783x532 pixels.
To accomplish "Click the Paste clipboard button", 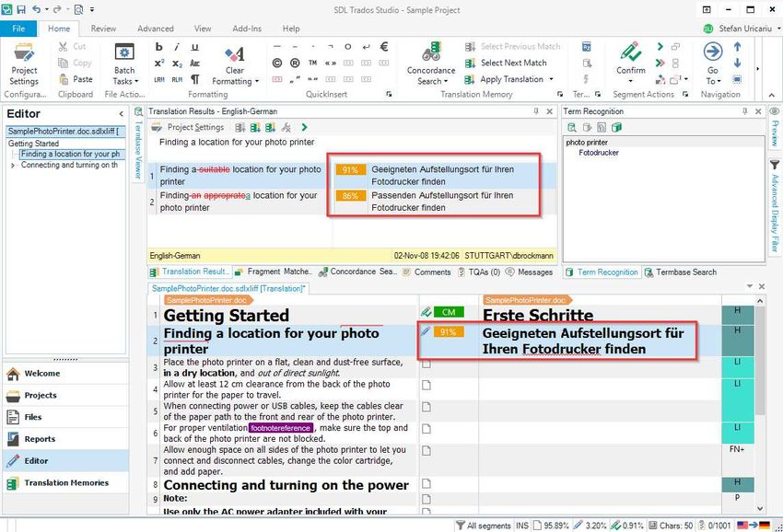I will pos(76,79).
